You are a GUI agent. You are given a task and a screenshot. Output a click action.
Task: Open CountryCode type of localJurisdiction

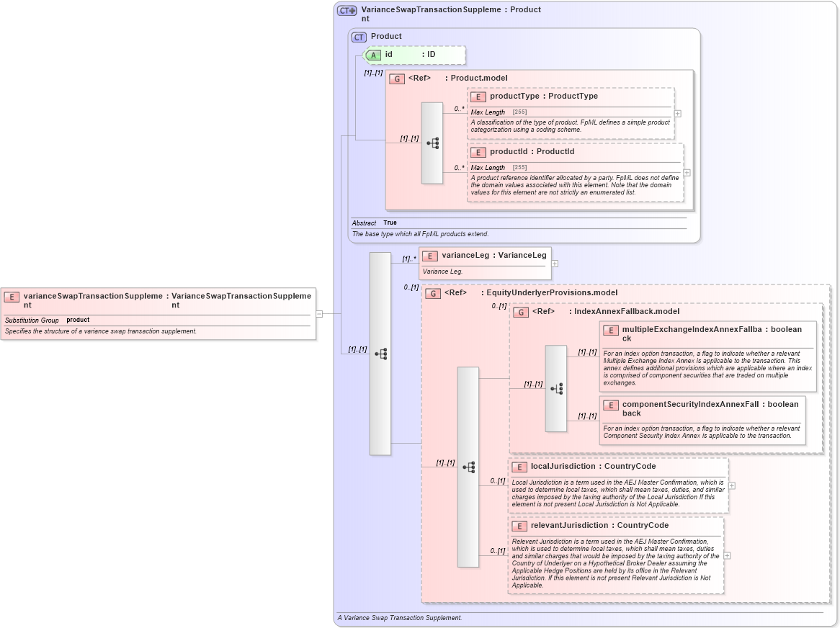tap(630, 466)
